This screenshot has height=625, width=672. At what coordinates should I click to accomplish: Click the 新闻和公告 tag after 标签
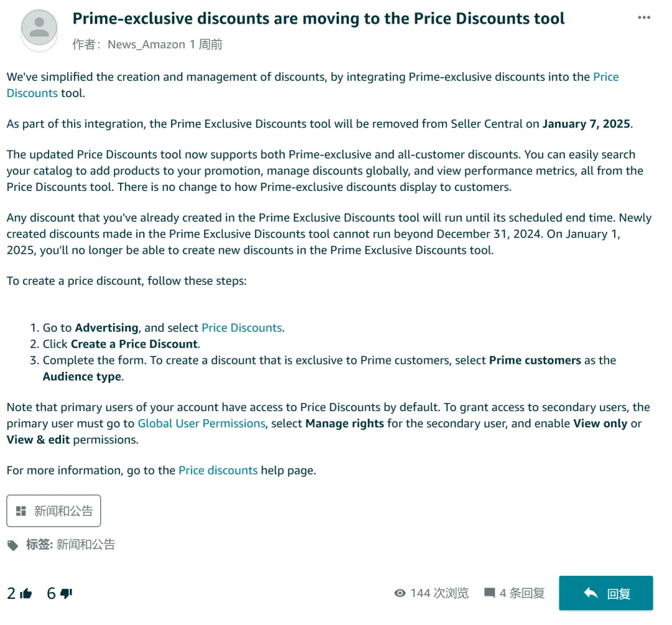click(x=86, y=545)
